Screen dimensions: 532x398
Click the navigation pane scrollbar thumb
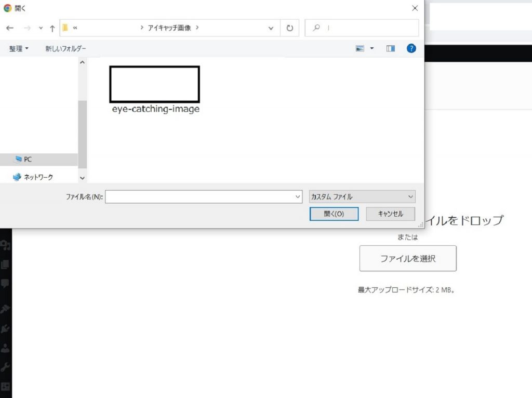point(83,134)
